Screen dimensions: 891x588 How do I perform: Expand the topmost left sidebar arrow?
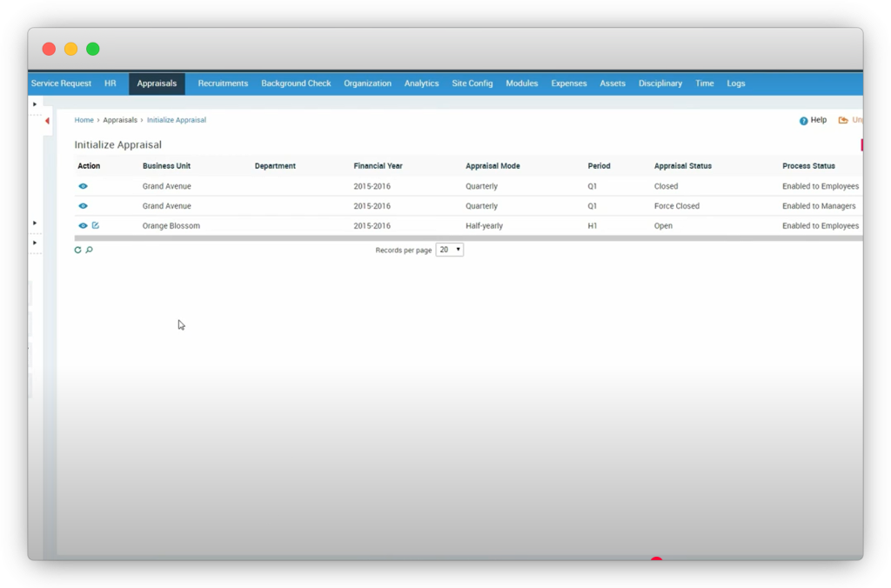(35, 104)
